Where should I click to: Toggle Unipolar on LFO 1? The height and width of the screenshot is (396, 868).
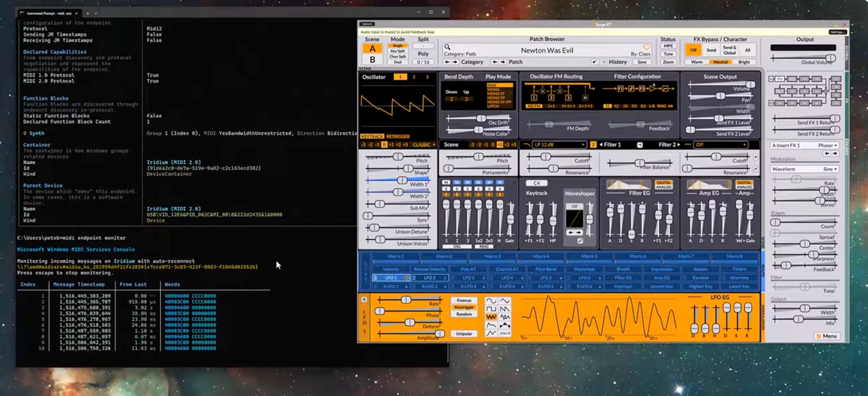[464, 334]
